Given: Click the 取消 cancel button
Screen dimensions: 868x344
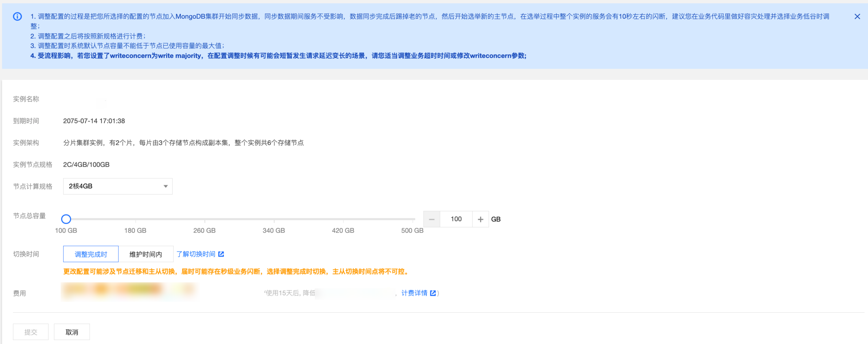Looking at the screenshot, I should (x=72, y=332).
